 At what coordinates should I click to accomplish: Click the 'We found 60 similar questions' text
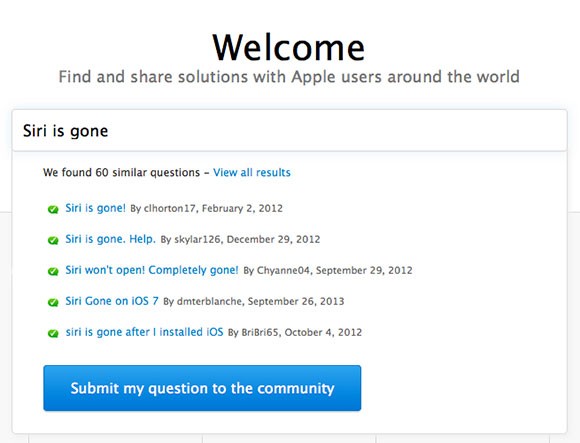121,172
